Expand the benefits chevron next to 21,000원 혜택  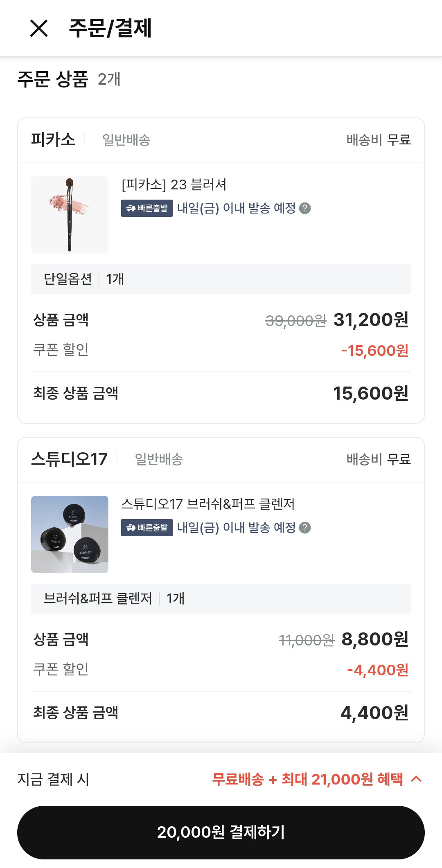pyautogui.click(x=416, y=779)
